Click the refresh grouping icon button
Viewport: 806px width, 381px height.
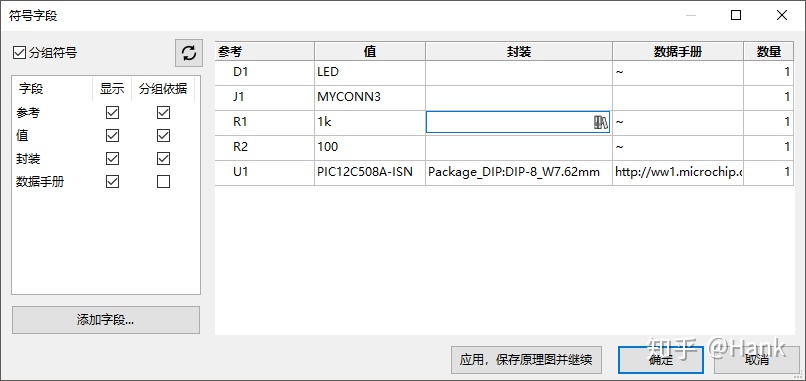[189, 53]
